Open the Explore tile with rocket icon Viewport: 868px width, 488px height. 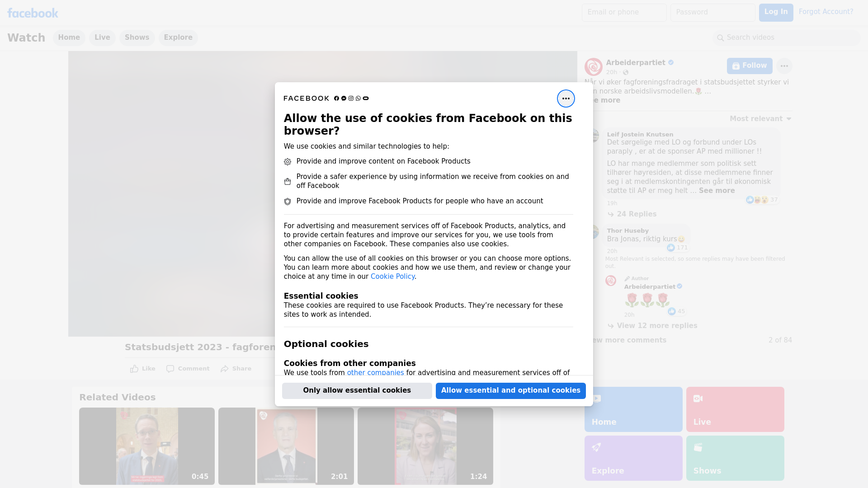(633, 458)
